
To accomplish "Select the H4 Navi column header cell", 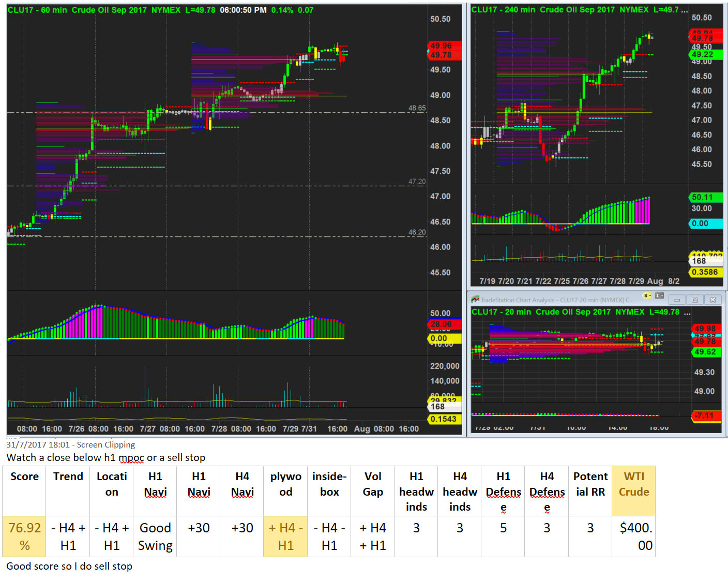I will pos(242,491).
